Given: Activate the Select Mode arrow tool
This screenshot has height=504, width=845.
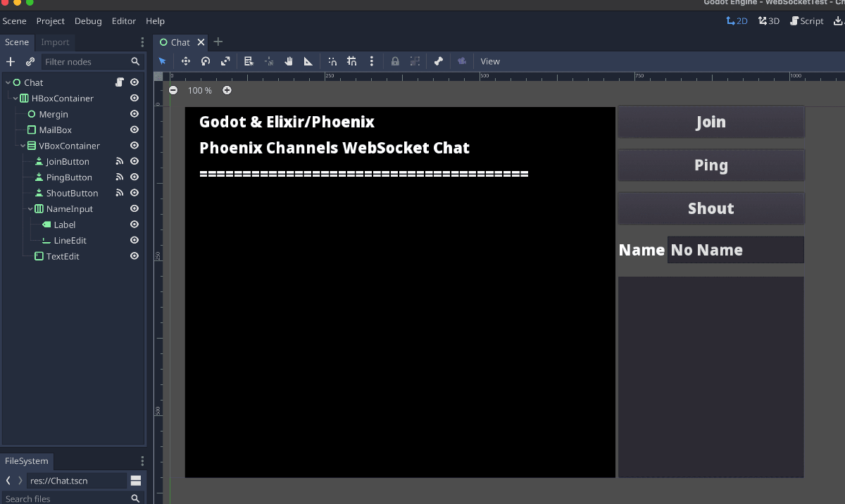Looking at the screenshot, I should [163, 61].
